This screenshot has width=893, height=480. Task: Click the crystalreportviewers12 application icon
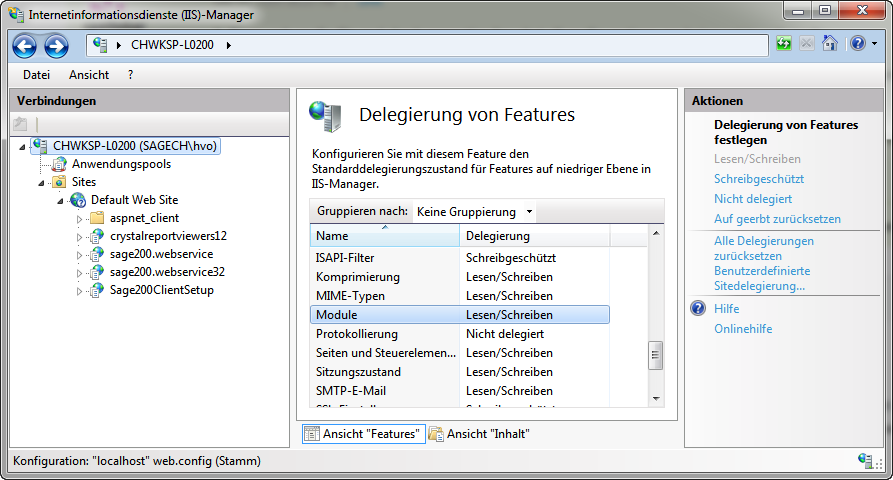pos(97,236)
